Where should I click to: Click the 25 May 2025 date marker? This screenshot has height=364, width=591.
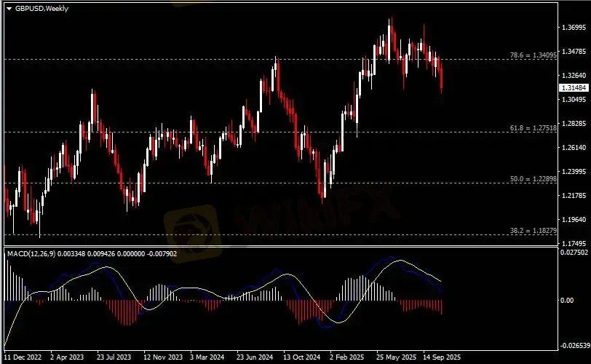pos(394,357)
